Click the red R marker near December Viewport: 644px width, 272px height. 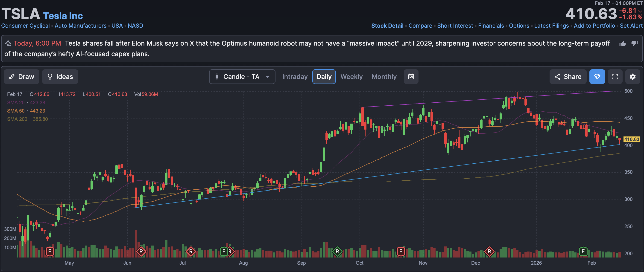coord(489,251)
